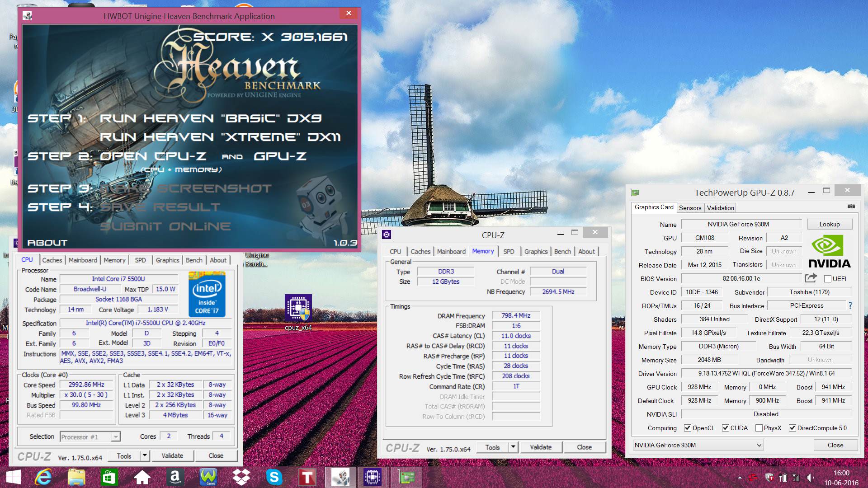Open the red T taskbar app
This screenshot has height=488, width=868.
coord(307,477)
